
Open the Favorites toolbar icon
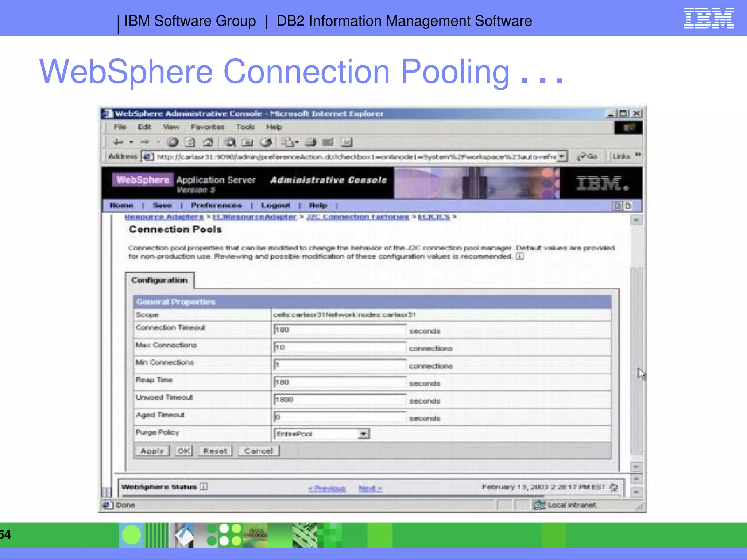click(248, 142)
